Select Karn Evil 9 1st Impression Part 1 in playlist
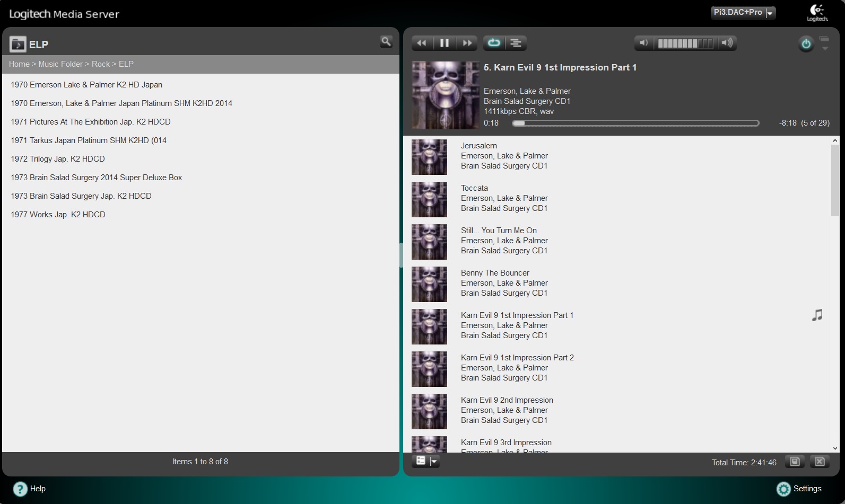The image size is (845, 504). click(x=517, y=315)
